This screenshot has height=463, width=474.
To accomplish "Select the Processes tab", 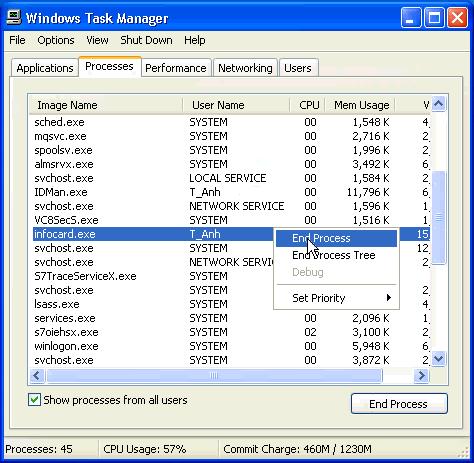I will [109, 66].
